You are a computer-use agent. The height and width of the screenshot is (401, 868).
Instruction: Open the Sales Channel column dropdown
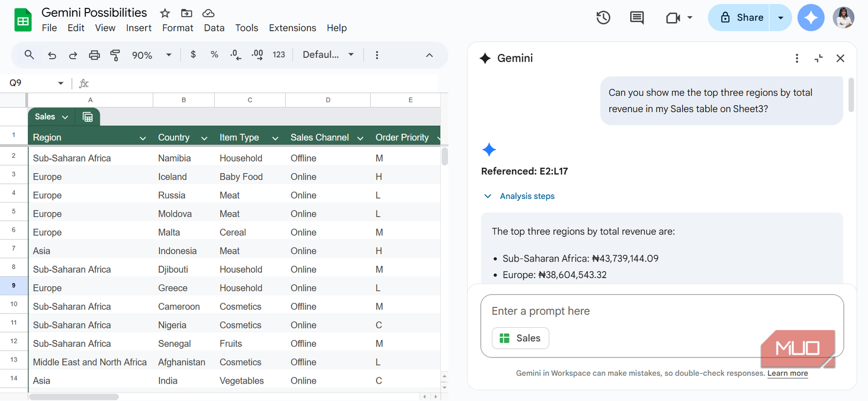(x=360, y=138)
